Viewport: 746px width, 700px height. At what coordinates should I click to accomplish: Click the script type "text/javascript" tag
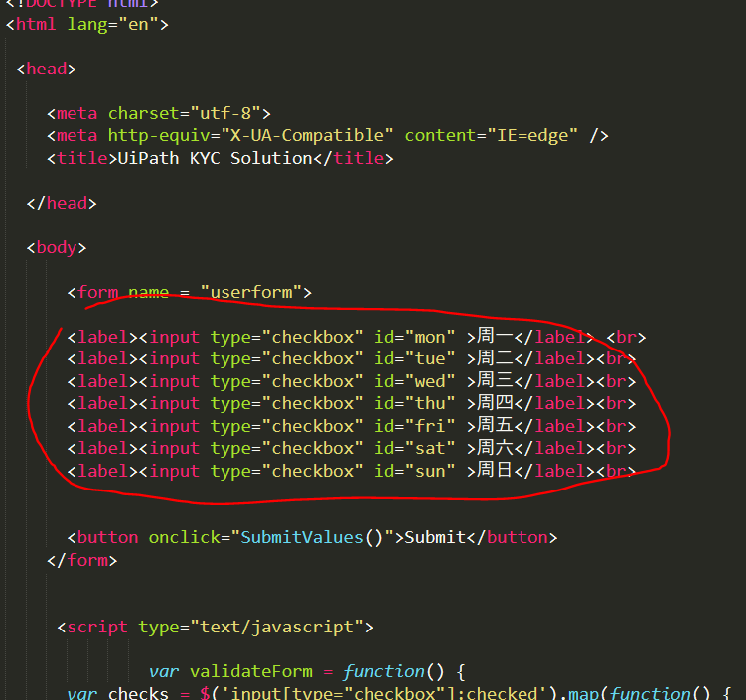point(215,627)
